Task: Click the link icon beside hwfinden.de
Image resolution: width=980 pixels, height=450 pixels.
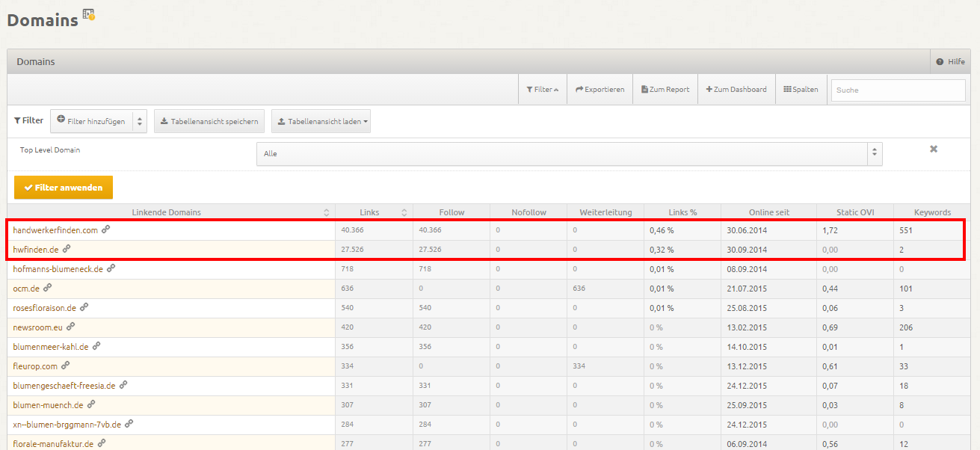Action: 67,249
